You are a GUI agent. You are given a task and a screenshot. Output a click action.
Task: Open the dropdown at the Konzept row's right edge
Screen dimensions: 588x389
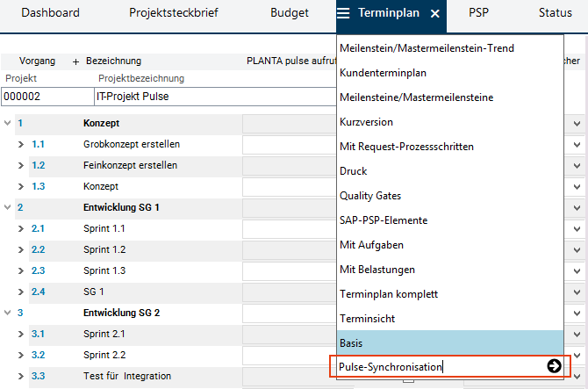tap(577, 123)
